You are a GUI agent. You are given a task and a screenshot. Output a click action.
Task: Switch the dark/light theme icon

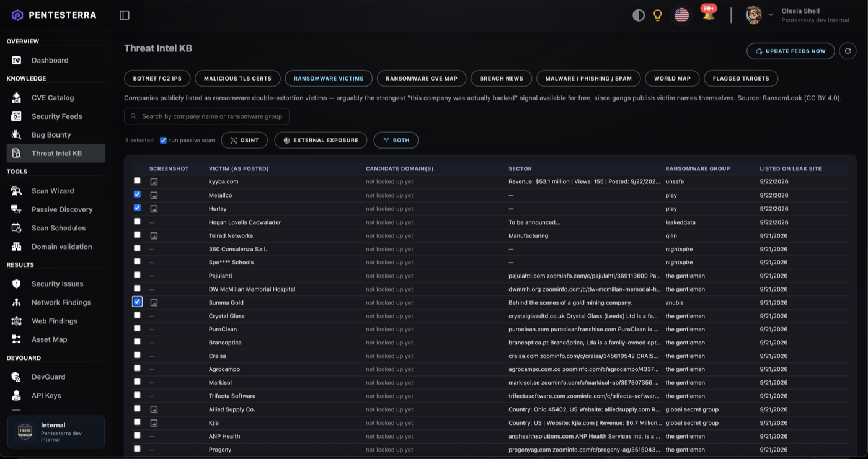638,15
